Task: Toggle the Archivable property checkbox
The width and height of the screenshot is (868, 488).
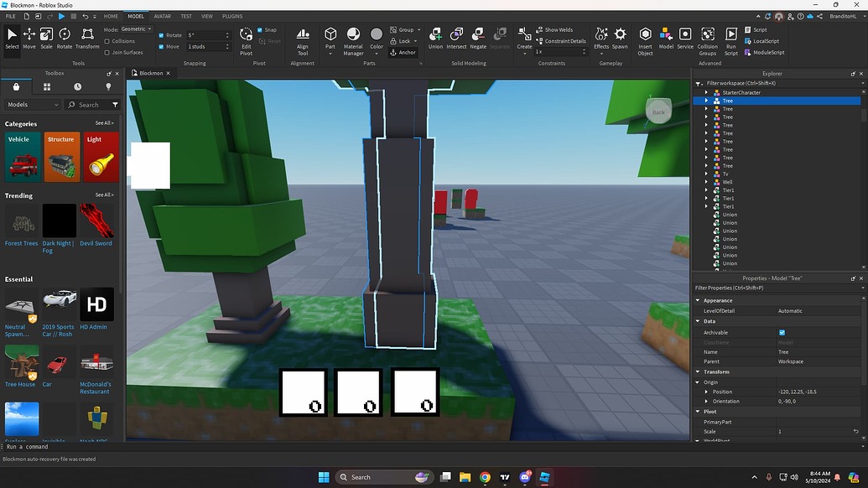Action: [782, 333]
